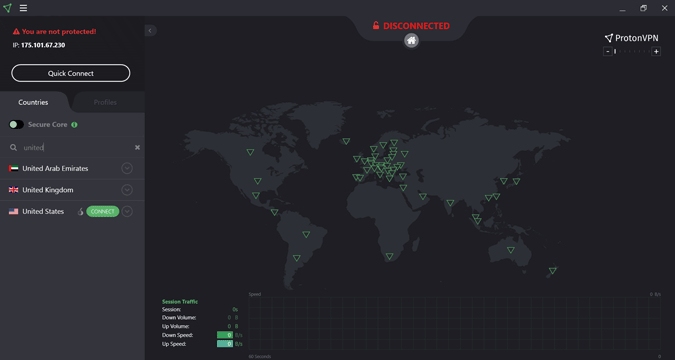Viewport: 675px width, 360px height.
Task: Click the red unlocked padlock icon
Action: 376,26
